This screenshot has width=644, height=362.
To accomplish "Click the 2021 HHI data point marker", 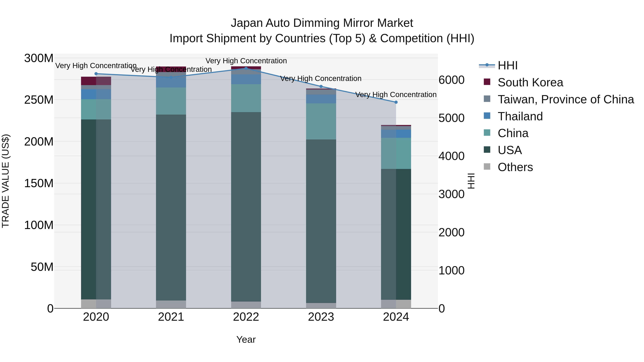I will (x=171, y=77).
